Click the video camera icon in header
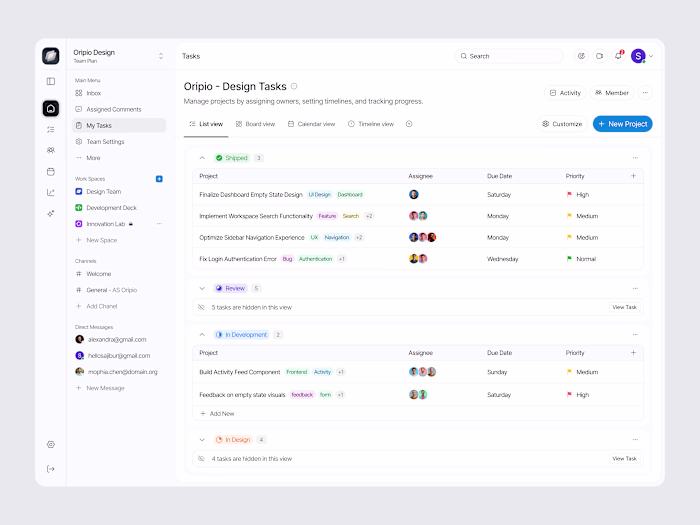This screenshot has height=525, width=700. [600, 56]
